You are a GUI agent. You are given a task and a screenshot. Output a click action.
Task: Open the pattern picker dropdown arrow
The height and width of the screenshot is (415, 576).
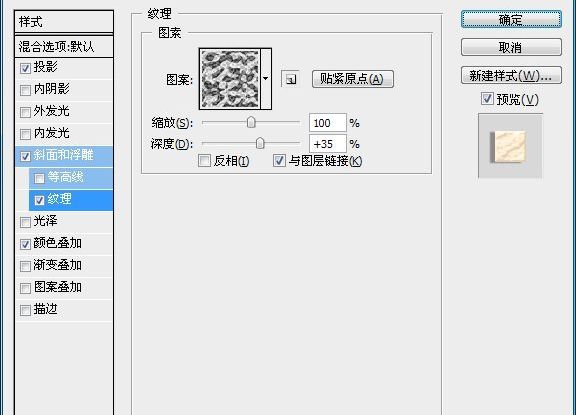(266, 79)
